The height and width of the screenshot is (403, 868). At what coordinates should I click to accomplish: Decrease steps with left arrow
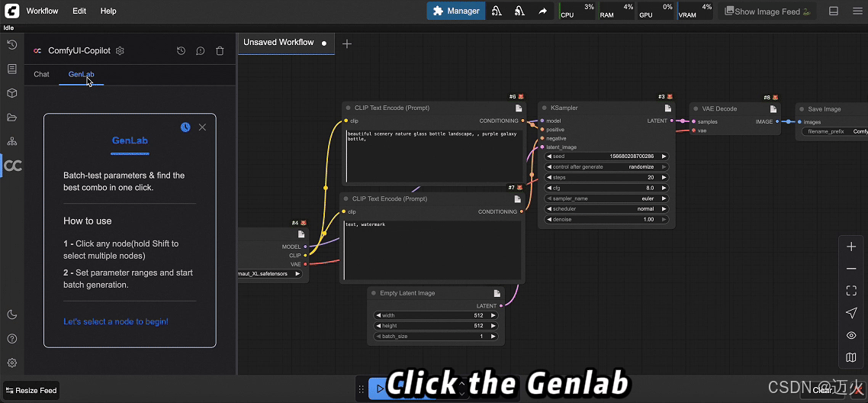[x=549, y=177]
